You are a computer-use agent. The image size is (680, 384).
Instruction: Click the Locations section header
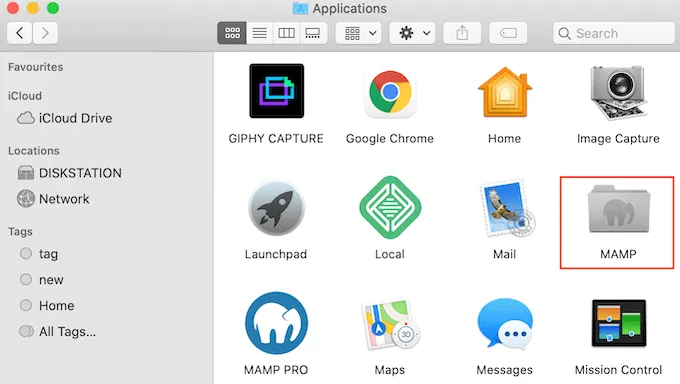point(34,151)
